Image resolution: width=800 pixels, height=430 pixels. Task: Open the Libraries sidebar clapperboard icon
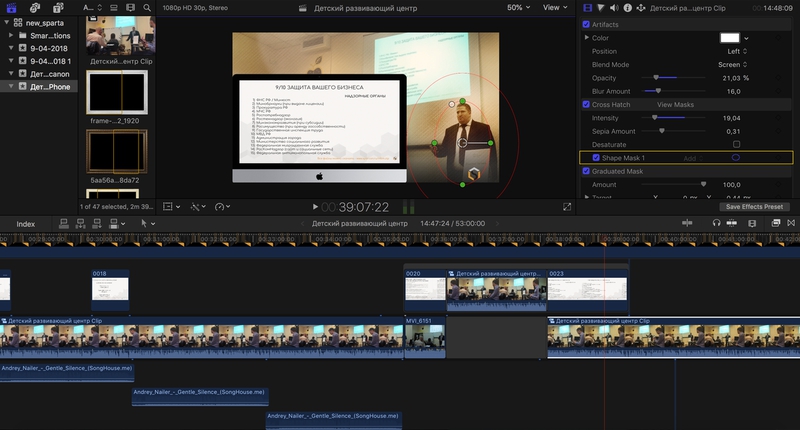[11, 8]
